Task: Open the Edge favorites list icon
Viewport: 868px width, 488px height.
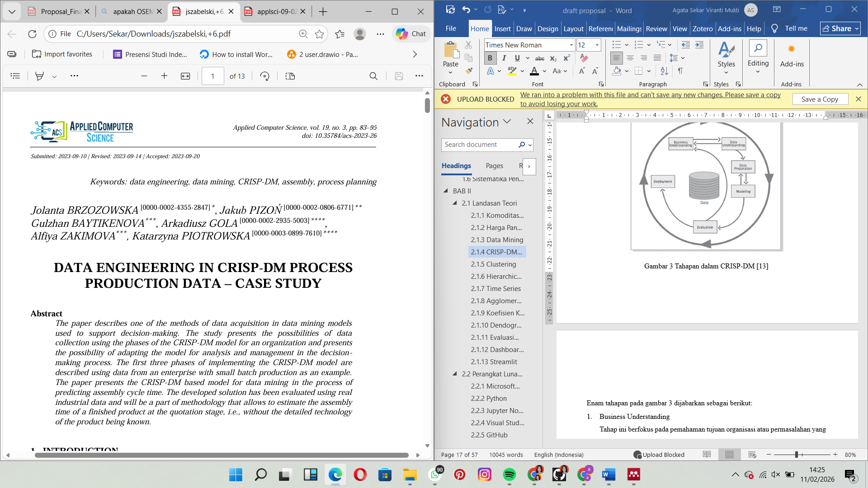Action: pyautogui.click(x=340, y=34)
